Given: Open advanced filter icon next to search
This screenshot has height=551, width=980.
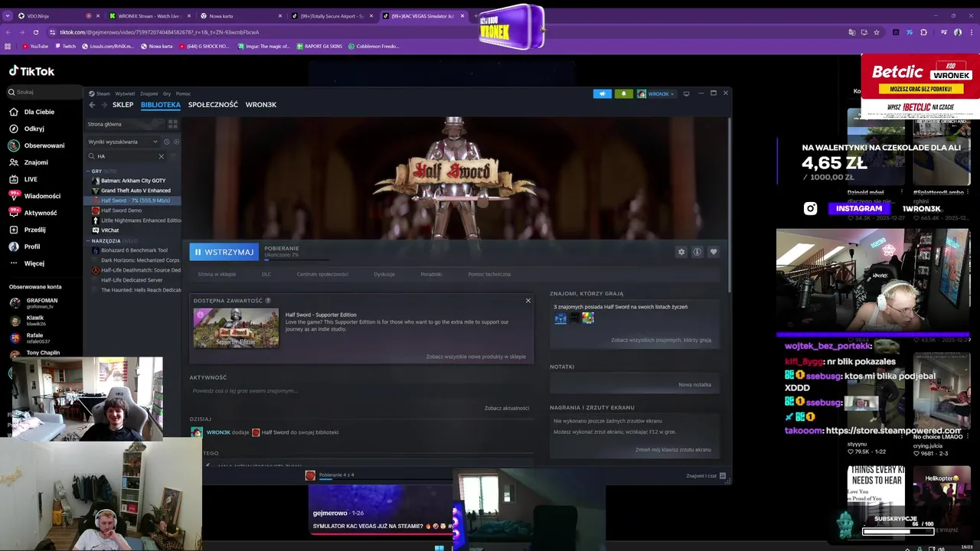Looking at the screenshot, I should [x=174, y=156].
